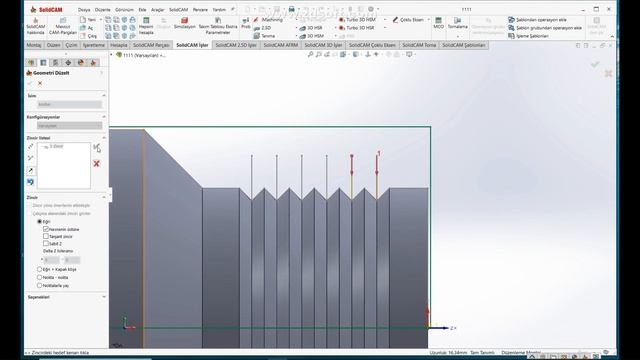Image resolution: width=640 pixels, height=360 pixels.
Task: Select 1-Zincir in chain list
Action: tap(53, 146)
